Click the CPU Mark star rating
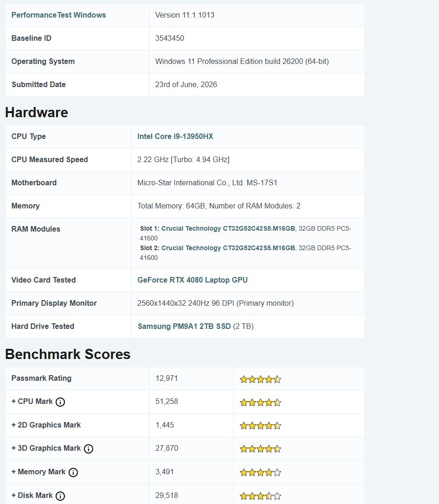 [261, 403]
